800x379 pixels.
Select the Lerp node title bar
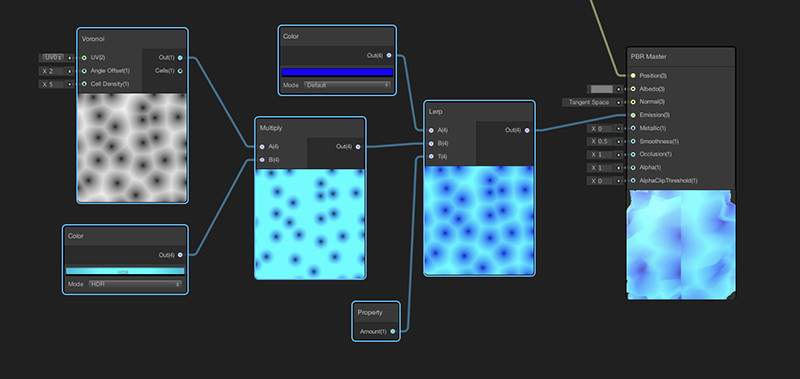[x=479, y=111]
